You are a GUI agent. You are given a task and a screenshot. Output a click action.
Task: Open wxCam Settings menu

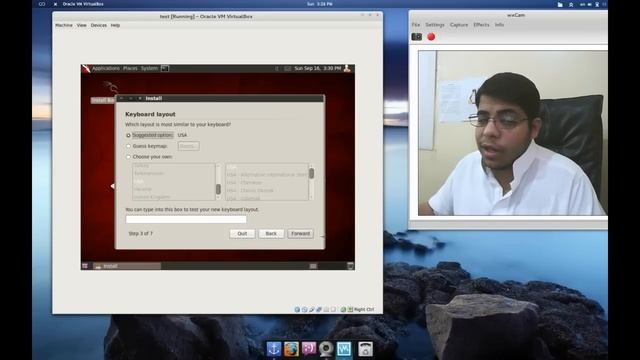[435, 25]
